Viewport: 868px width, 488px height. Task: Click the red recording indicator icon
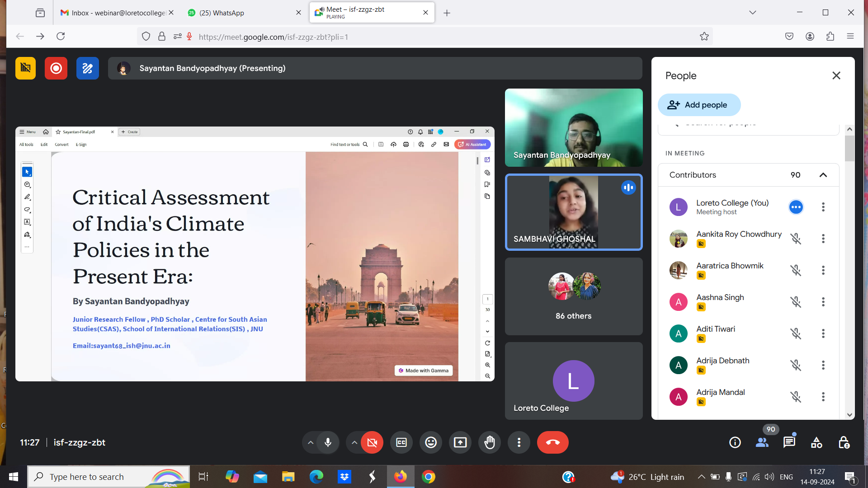point(56,68)
